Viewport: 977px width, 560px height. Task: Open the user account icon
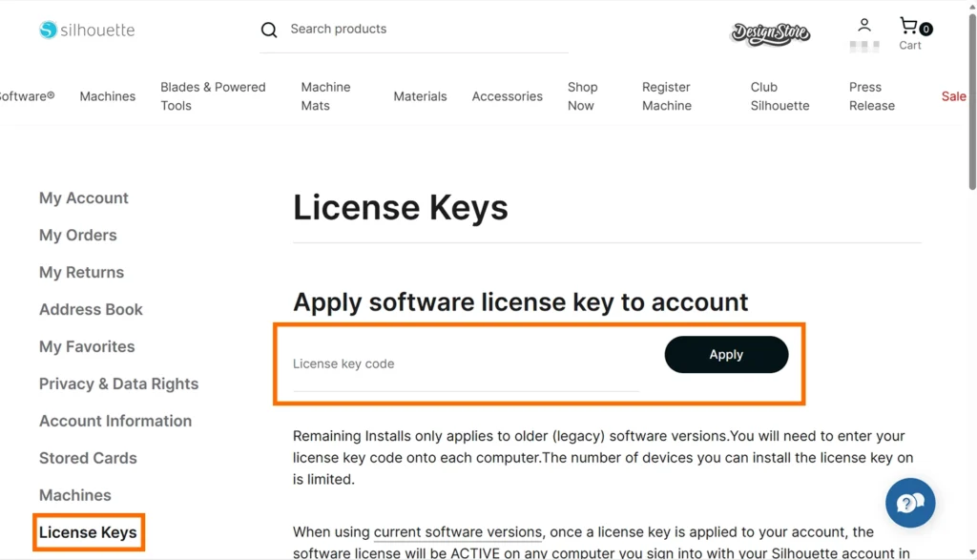pos(864,26)
